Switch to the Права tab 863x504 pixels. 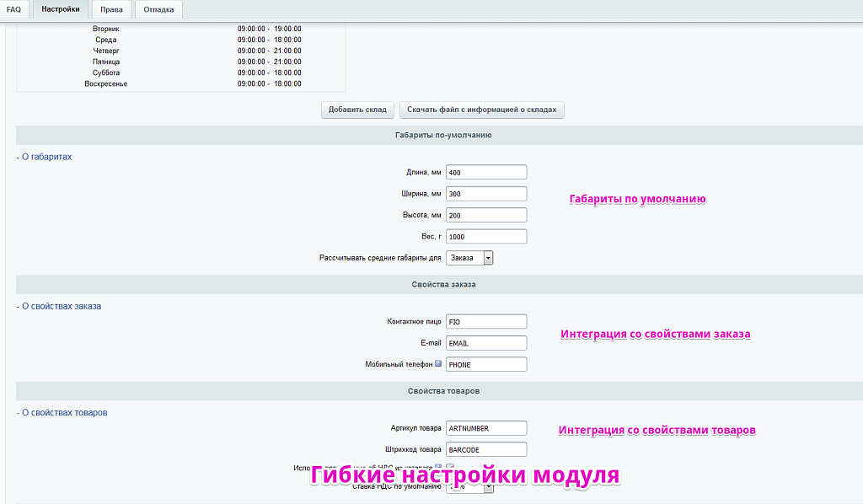110,9
